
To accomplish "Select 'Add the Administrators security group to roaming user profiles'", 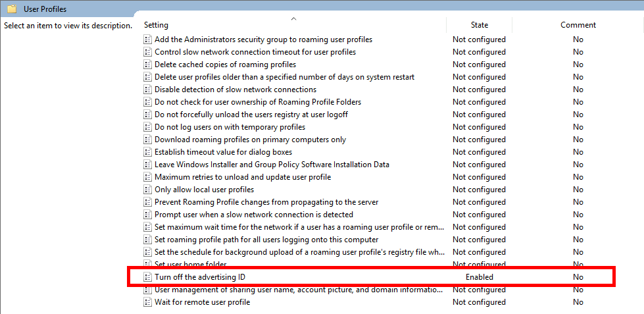I will pyautogui.click(x=263, y=40).
